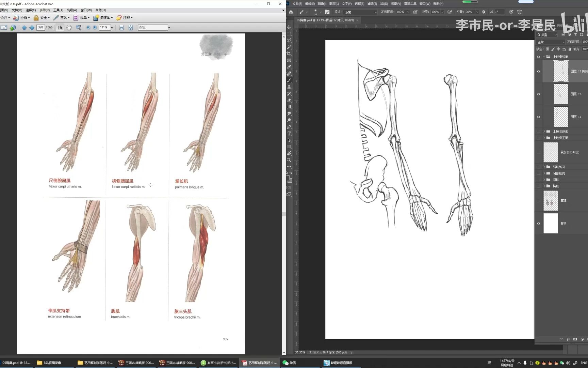
Task: Open smoothing options gear icon
Action: [484, 12]
